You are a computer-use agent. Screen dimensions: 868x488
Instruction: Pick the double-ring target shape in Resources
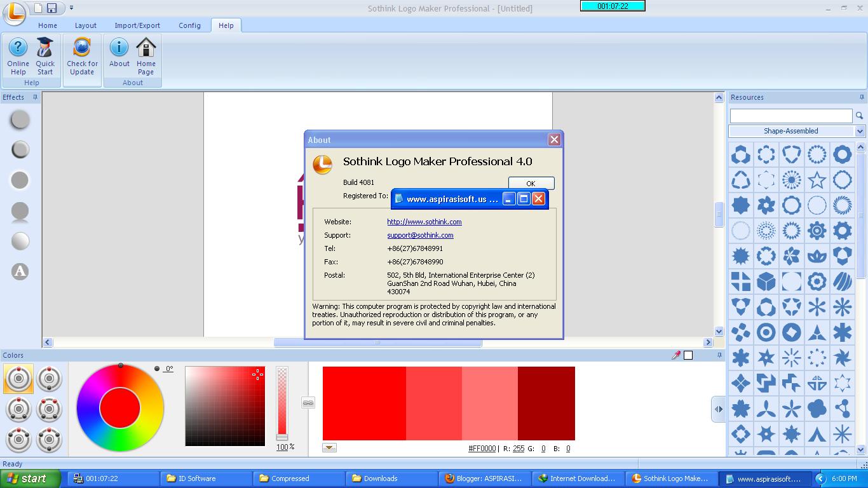766,332
